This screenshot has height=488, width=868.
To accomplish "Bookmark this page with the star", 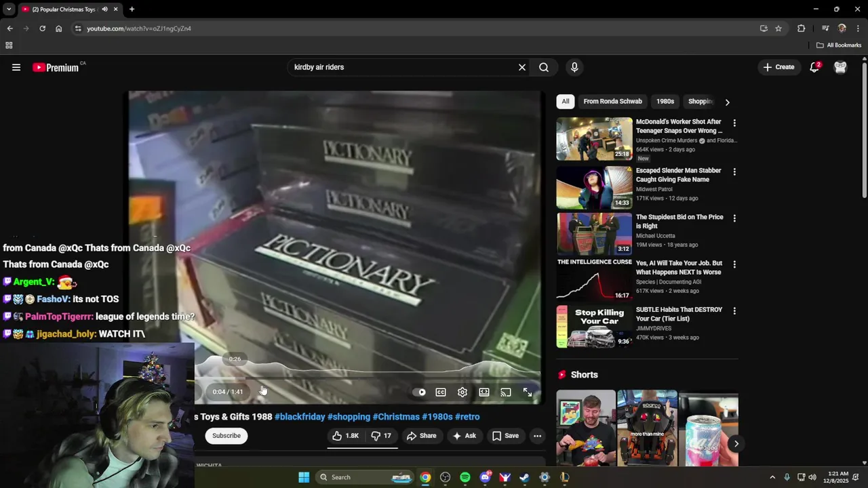I will pos(778,28).
